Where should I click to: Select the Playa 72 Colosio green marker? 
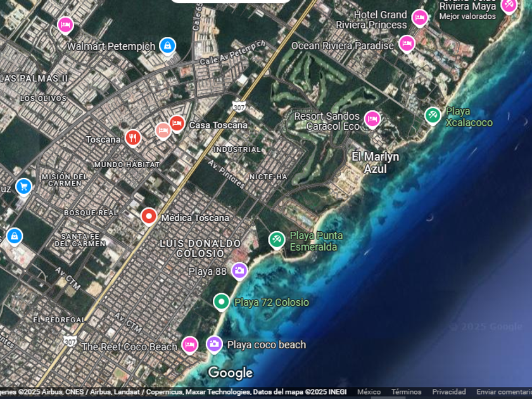(221, 301)
